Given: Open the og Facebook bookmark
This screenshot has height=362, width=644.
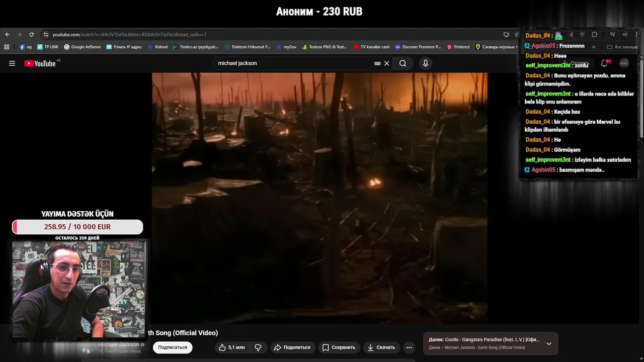Looking at the screenshot, I should [x=26, y=47].
